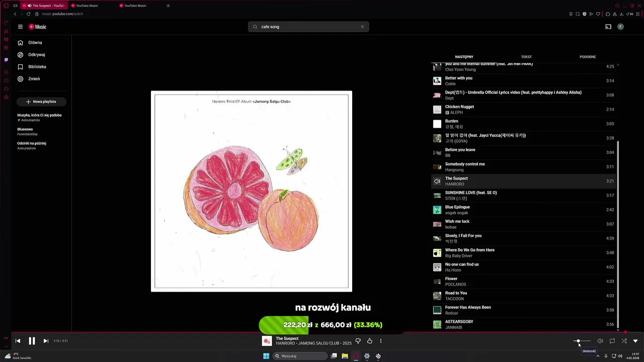Click Blue Epilogue thumbnail in queue
The image size is (644, 362).
437,210
